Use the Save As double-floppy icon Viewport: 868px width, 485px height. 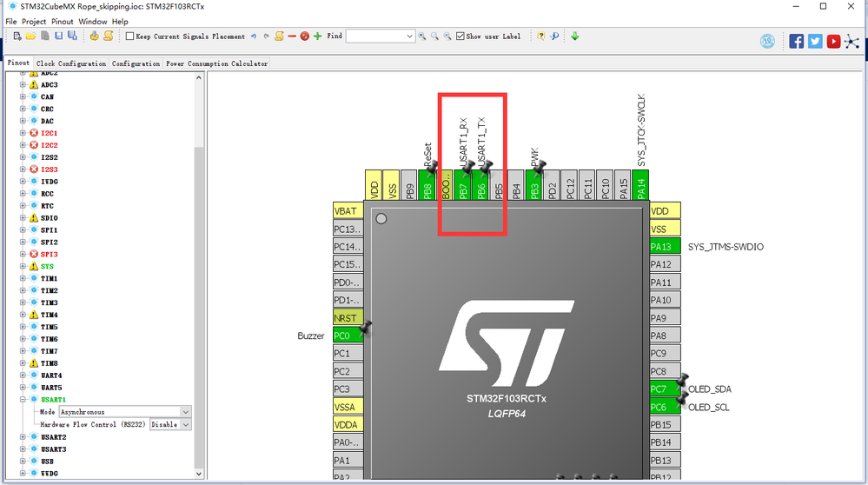pyautogui.click(x=72, y=36)
